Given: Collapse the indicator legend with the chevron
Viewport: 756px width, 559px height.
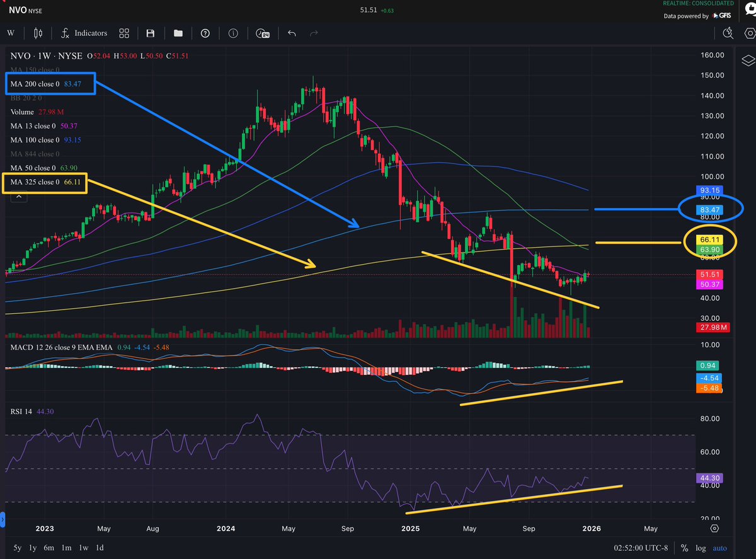Looking at the screenshot, I should coord(18,197).
